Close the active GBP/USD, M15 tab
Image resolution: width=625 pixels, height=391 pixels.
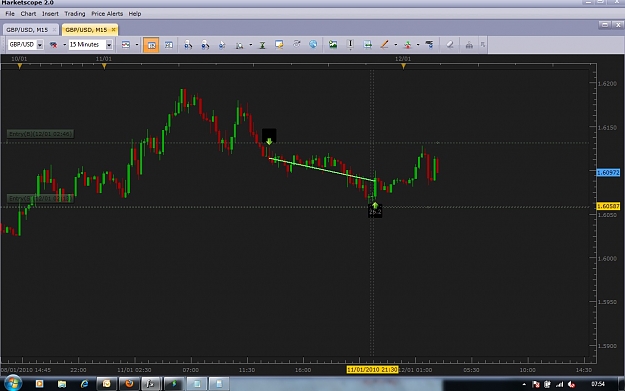coord(114,29)
